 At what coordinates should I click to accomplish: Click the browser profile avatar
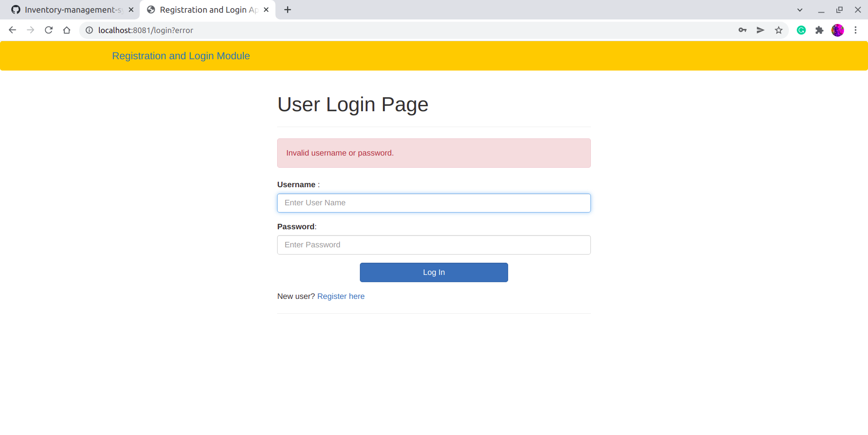click(x=838, y=30)
